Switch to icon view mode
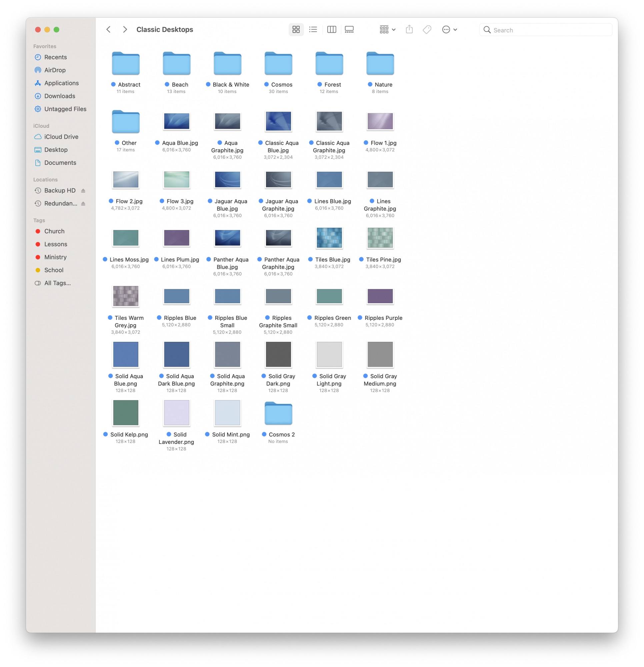The image size is (644, 667). click(x=296, y=30)
